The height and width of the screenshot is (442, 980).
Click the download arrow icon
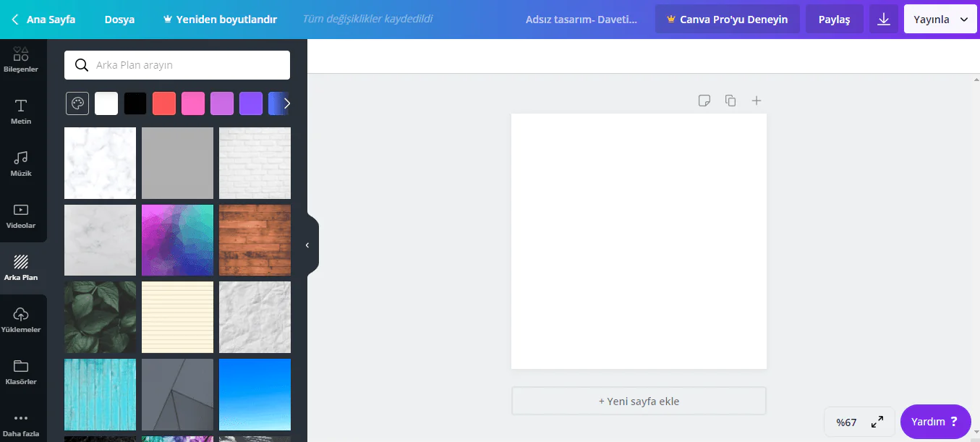[884, 20]
